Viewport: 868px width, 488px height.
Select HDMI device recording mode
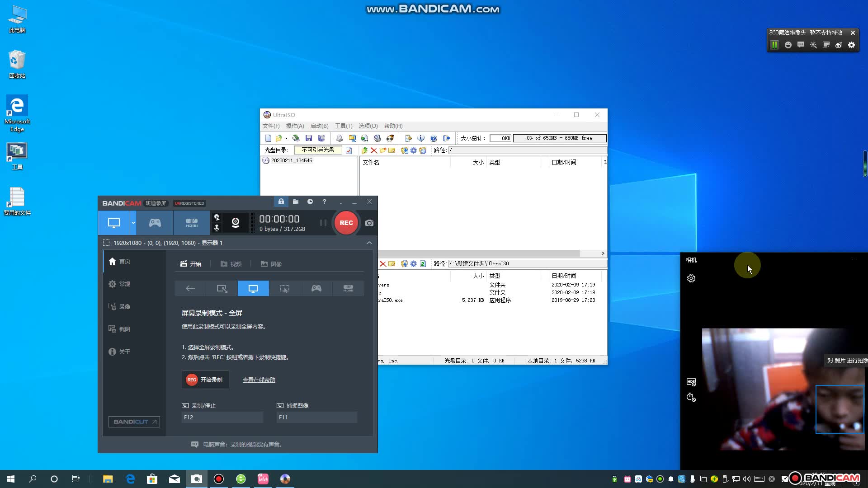click(191, 223)
